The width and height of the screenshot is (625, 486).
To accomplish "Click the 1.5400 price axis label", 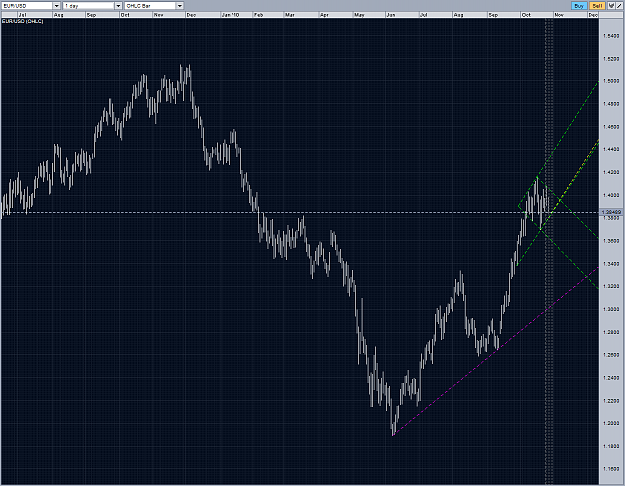I will point(611,36).
